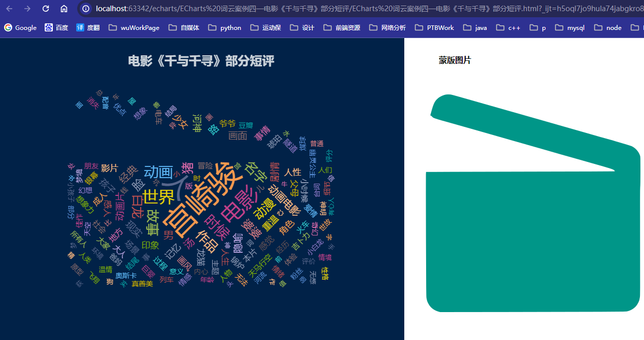
Task: Click the word 豆瓣 in the word cloud
Action: (246, 125)
